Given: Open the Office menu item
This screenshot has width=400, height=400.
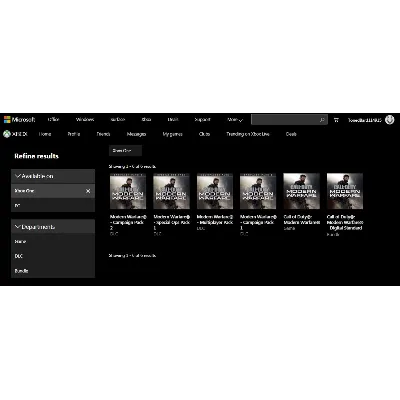Looking at the screenshot, I should (x=53, y=119).
